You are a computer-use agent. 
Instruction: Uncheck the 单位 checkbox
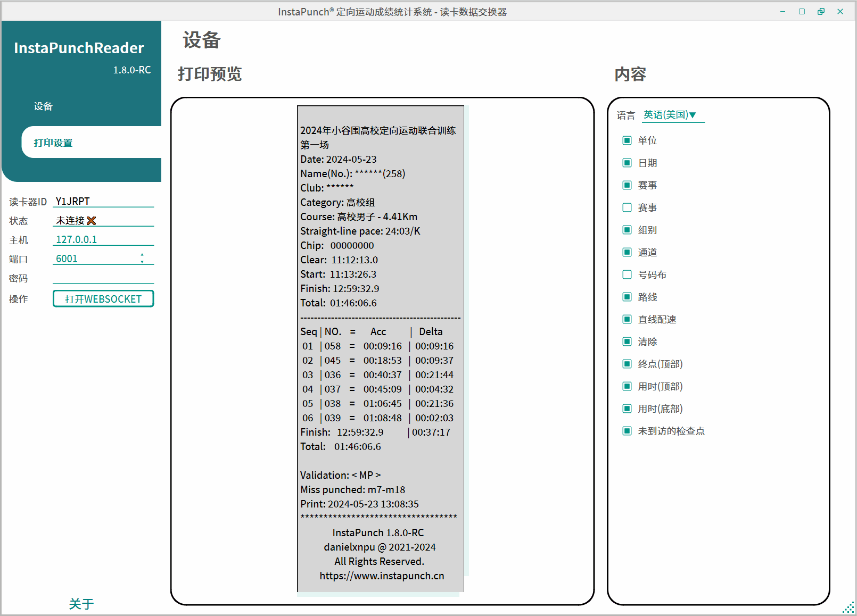coord(627,140)
